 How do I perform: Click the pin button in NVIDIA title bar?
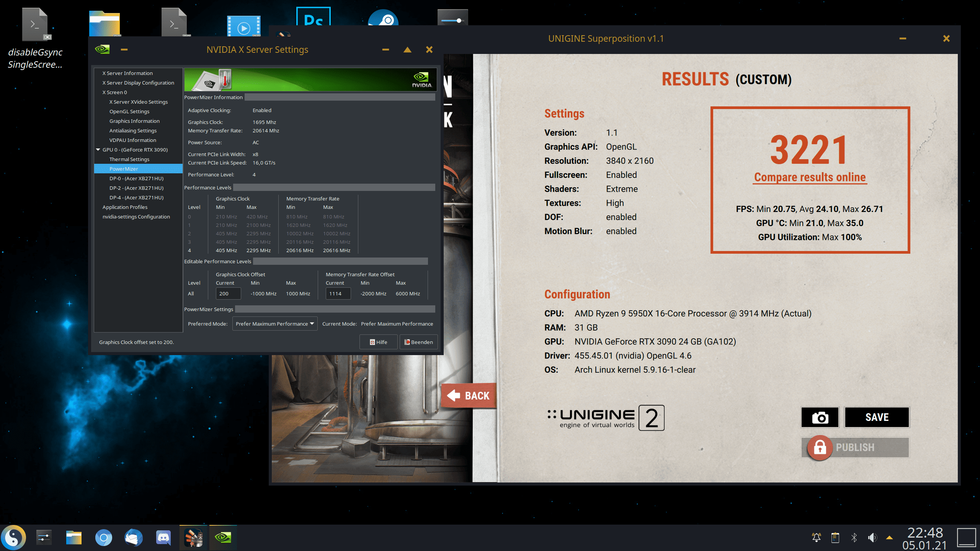(x=124, y=49)
